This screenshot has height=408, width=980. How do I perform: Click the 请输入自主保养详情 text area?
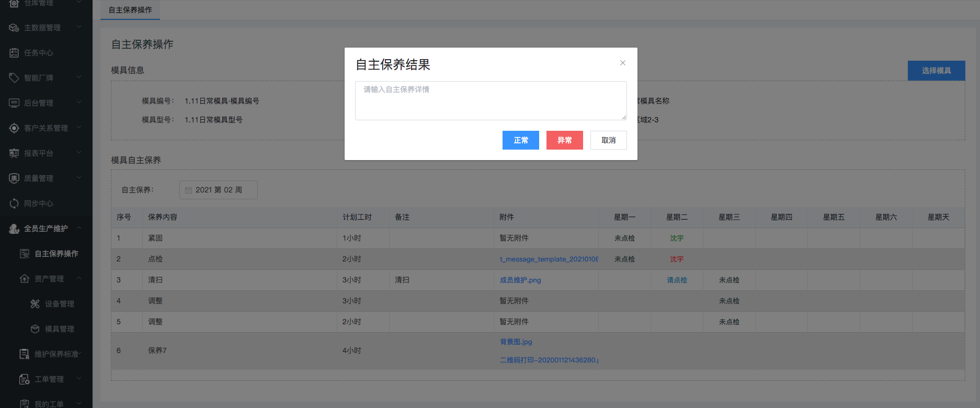click(x=491, y=100)
